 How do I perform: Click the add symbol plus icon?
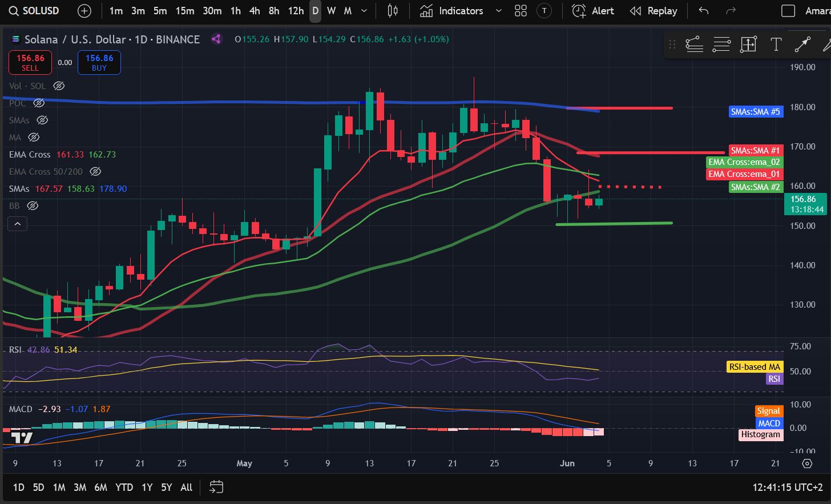(84, 11)
